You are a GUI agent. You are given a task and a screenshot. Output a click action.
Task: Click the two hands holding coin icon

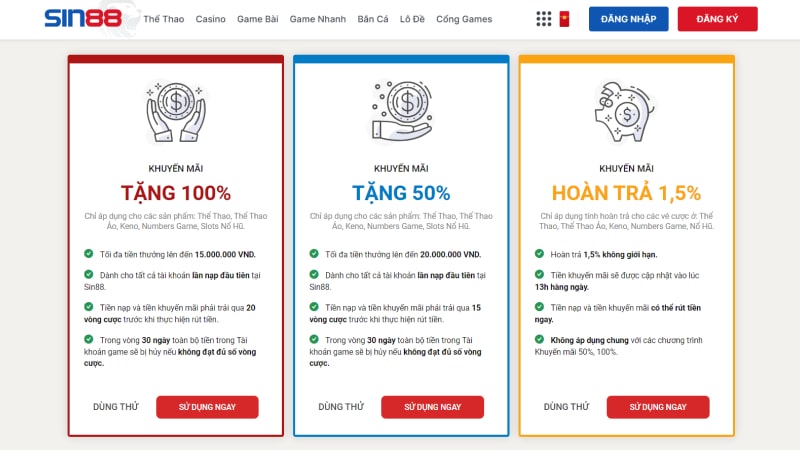176,111
